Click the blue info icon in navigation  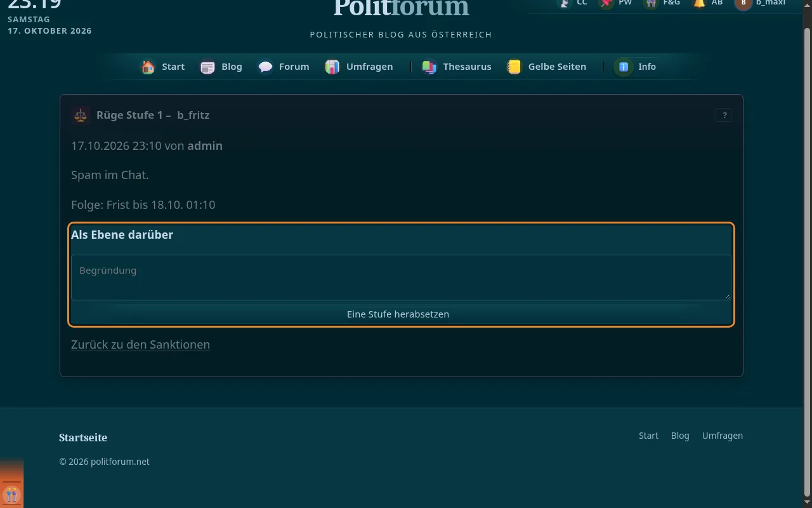624,67
